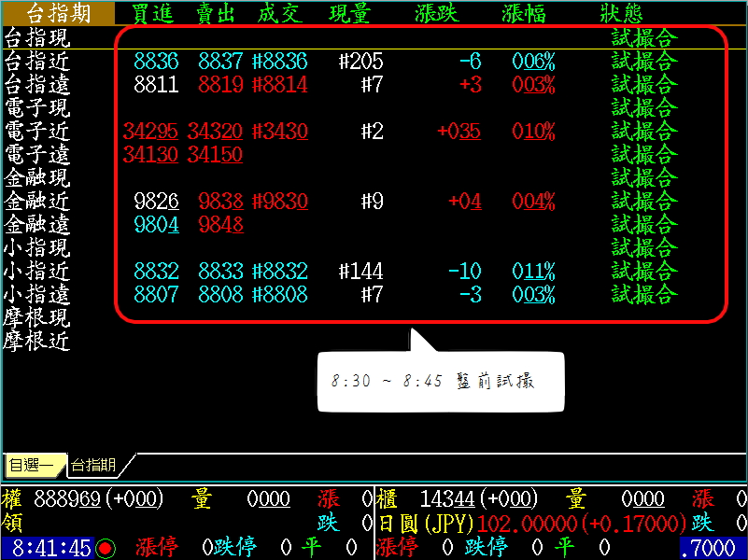Screen dimensions: 748x560
Task: Click the red recording indicator beside the clock
Action: click(x=106, y=548)
